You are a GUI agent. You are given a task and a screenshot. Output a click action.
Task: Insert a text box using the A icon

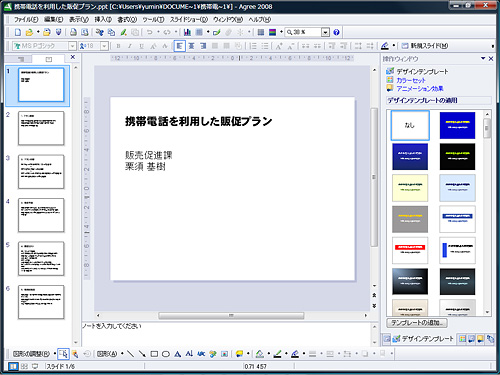pyautogui.click(x=177, y=354)
